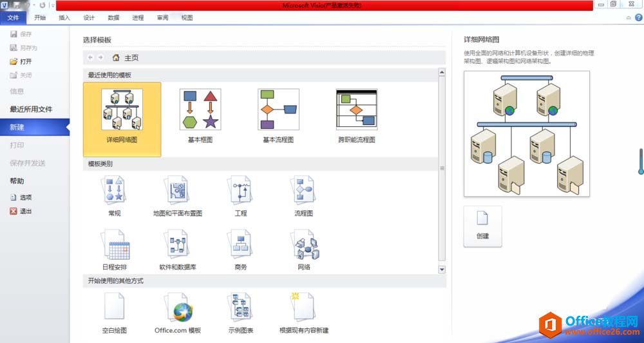Switch to the 数据 ribbon tab
644x343 pixels.
[114, 17]
